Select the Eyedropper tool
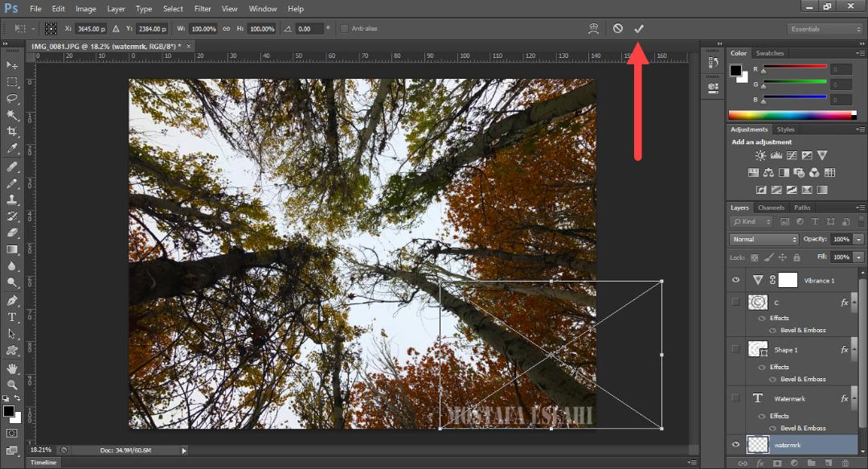Viewport: 868px width, 469px height. [x=12, y=148]
